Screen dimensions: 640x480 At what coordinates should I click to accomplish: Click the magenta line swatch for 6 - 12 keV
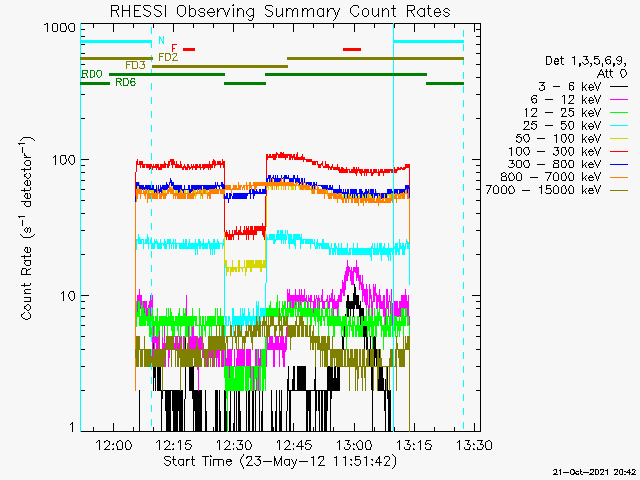[619, 100]
